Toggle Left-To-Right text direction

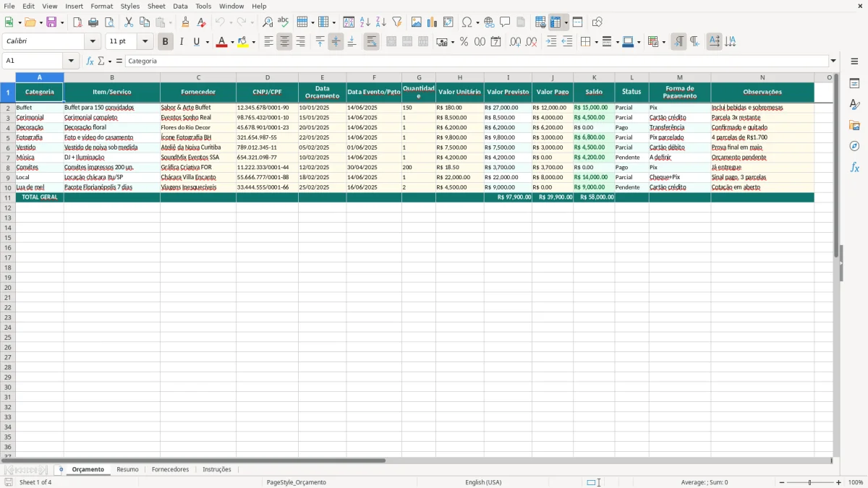tap(678, 42)
